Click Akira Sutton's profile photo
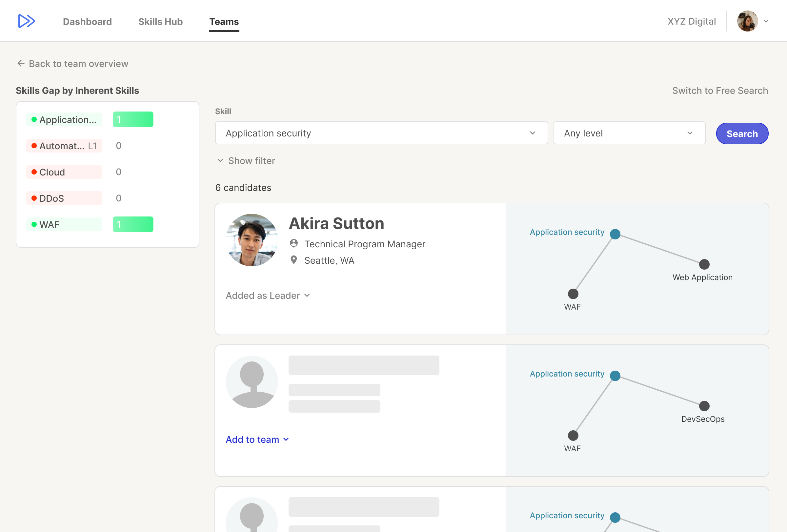Viewport: 787px width, 532px height. 252,240
